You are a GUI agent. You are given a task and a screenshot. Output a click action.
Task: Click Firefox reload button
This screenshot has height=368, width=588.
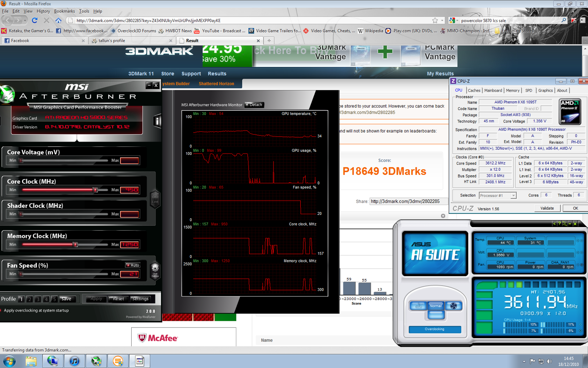(35, 20)
